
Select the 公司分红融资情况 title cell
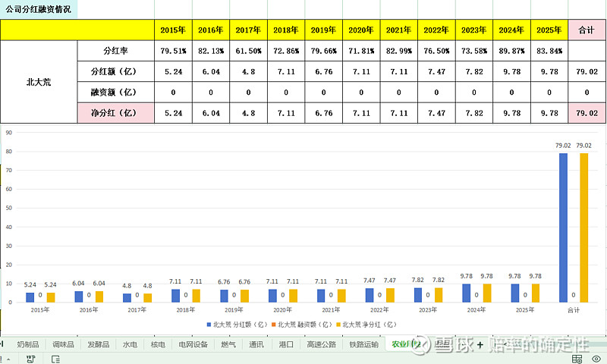coord(39,9)
